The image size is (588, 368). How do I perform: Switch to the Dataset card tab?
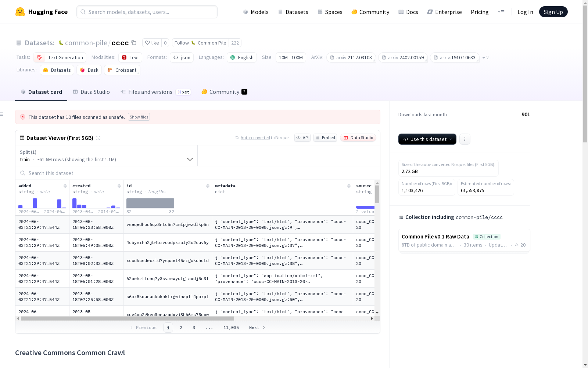pos(41,92)
